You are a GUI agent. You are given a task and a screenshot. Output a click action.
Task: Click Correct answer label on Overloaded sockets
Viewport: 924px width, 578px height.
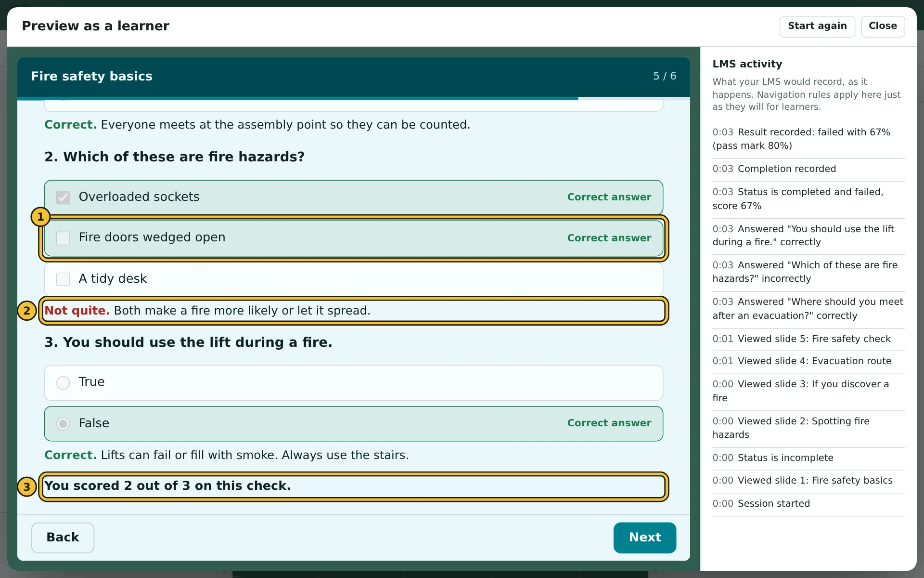pyautogui.click(x=609, y=197)
